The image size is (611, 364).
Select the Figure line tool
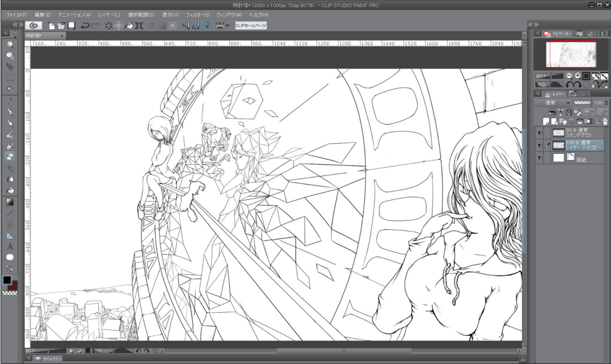(10, 213)
